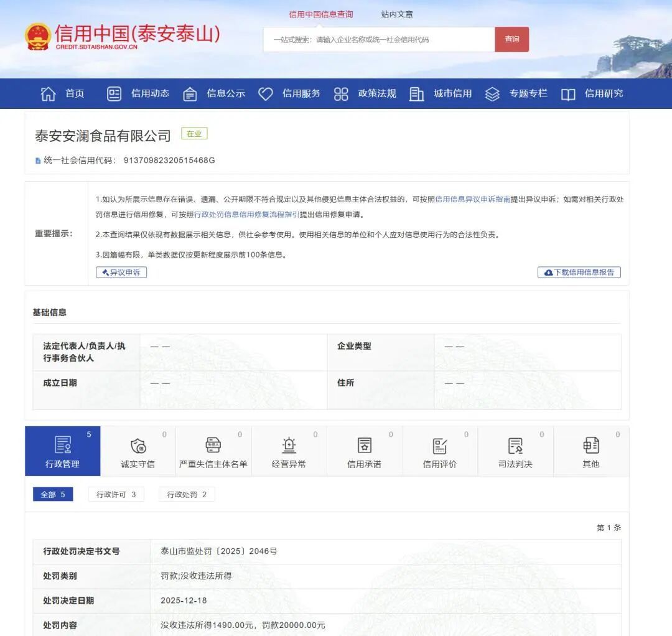The image size is (672, 636).
Task: Click the 信用研究 book icon
Action: pos(567,94)
